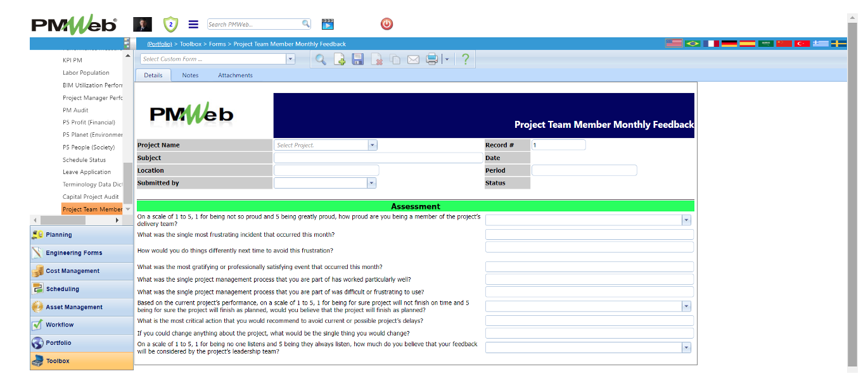Viewport: 868px width, 388px height.
Task: Click the copy record icon
Action: coord(395,59)
